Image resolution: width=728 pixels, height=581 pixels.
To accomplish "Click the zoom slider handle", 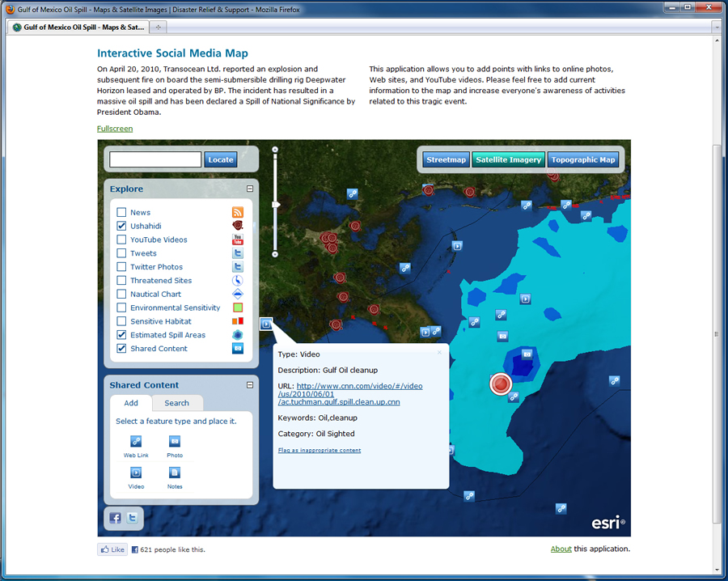I will tap(276, 205).
